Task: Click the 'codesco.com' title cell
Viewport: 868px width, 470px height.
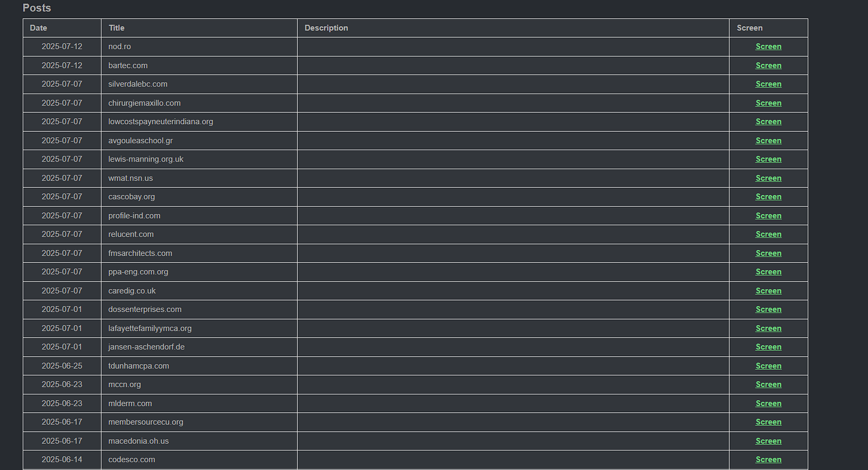Action: coord(199,460)
